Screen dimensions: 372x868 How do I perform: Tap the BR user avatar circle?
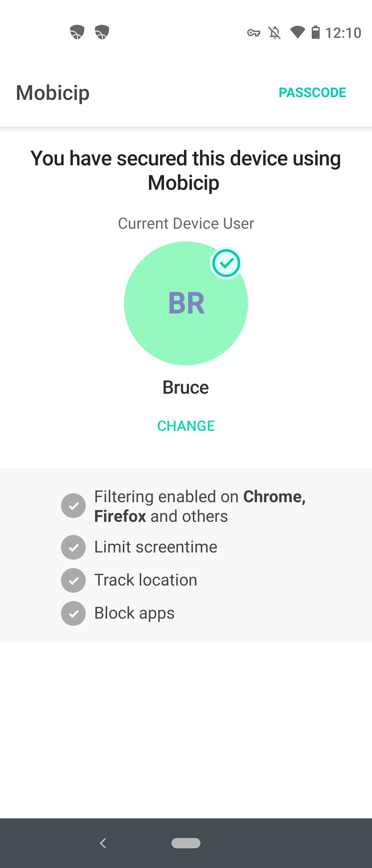pos(186,303)
